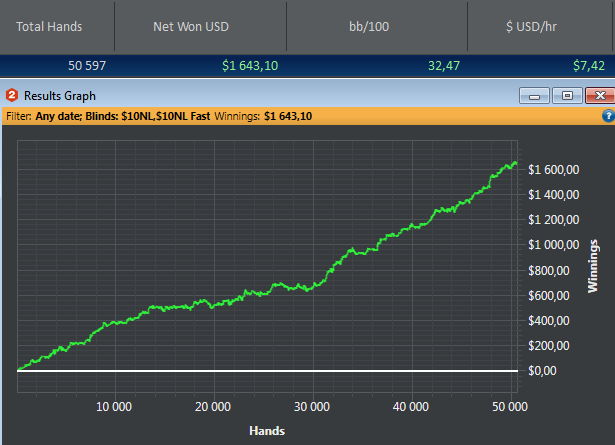615x445 pixels.
Task: Close the Results Graph window
Action: click(x=600, y=96)
